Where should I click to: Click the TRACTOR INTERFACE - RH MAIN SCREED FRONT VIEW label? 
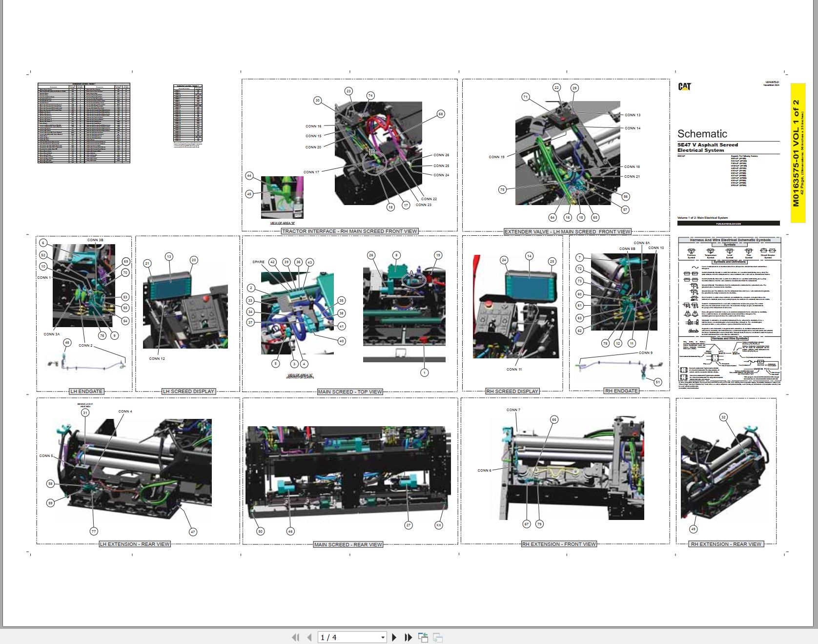pos(350,231)
